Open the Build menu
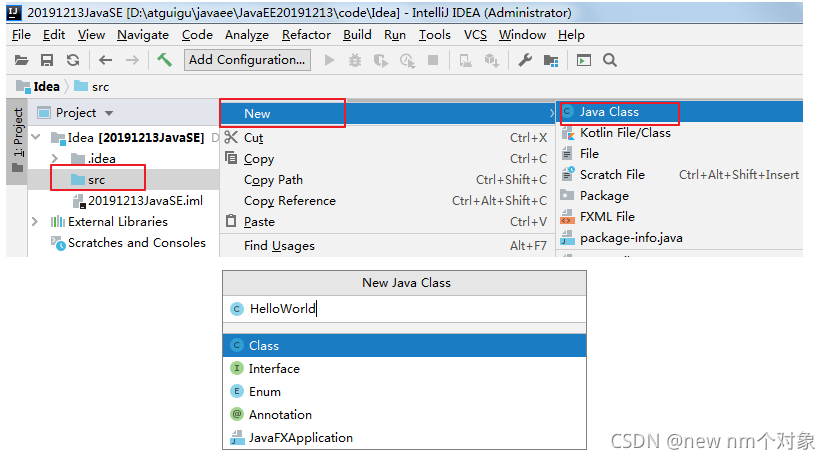This screenshot has width=831, height=459. tap(357, 35)
